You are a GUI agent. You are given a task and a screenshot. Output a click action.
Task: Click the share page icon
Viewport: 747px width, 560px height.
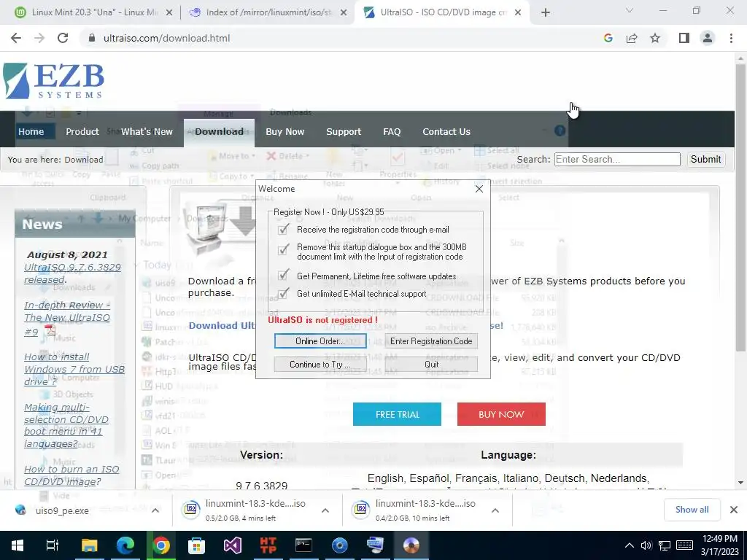click(x=632, y=38)
